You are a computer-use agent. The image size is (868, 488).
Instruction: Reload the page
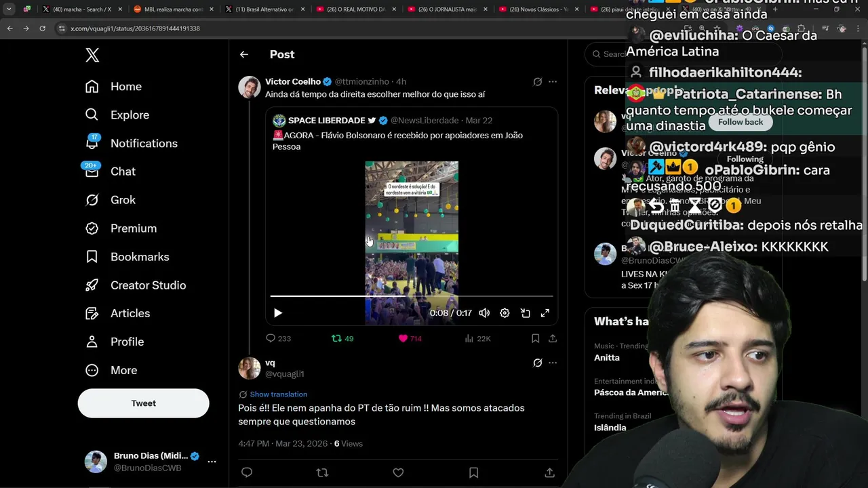42,28
